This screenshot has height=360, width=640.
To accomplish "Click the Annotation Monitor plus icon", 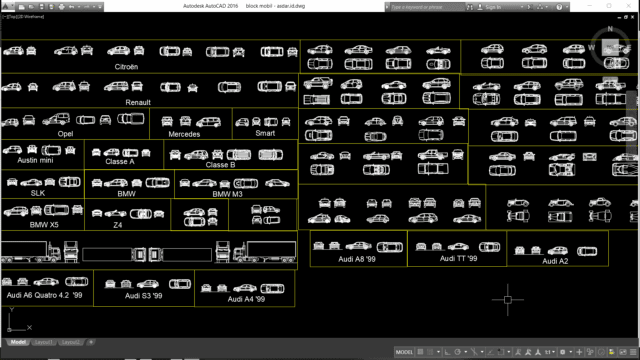I will [x=579, y=352].
